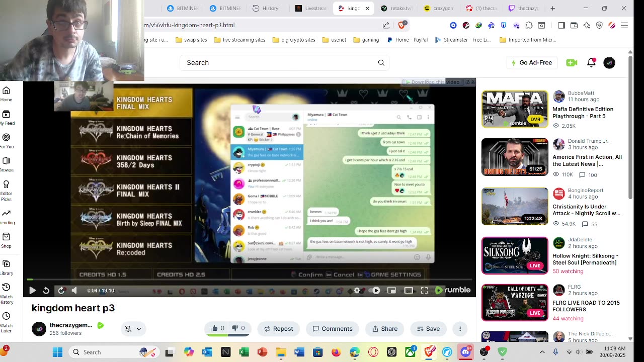Enter fullscreen video mode
The width and height of the screenshot is (644, 362).
click(424, 290)
